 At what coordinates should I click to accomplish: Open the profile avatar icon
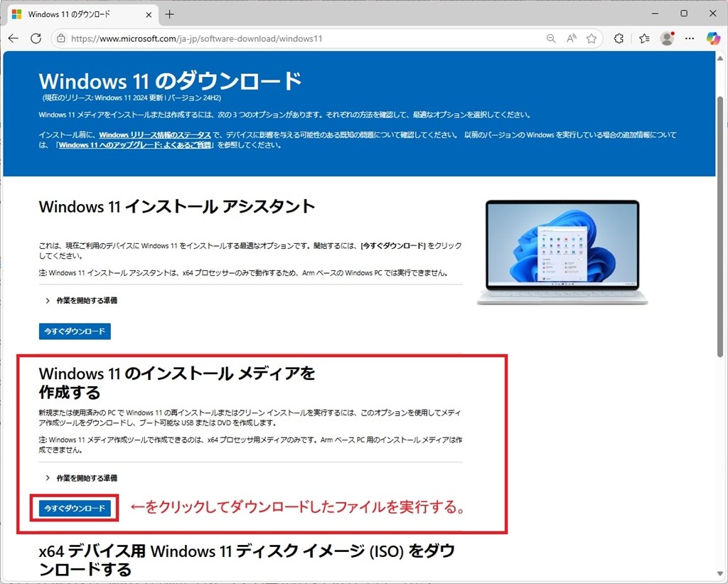tap(667, 38)
